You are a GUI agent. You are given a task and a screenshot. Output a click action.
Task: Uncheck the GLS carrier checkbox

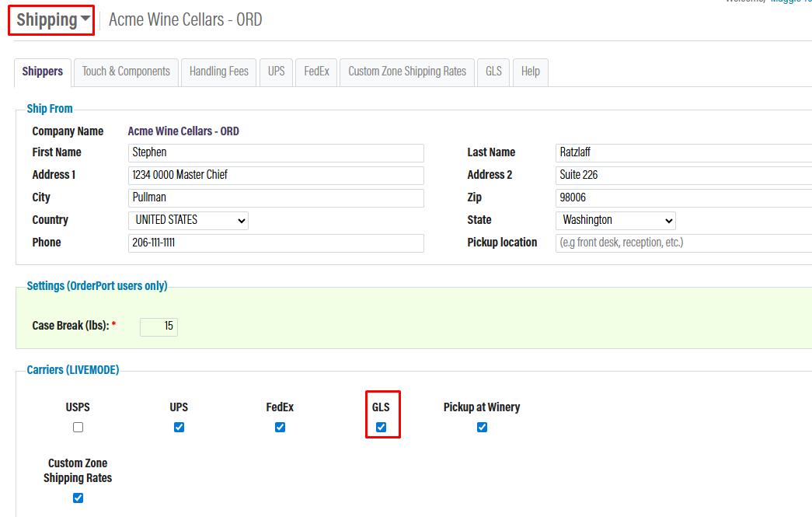(x=382, y=428)
